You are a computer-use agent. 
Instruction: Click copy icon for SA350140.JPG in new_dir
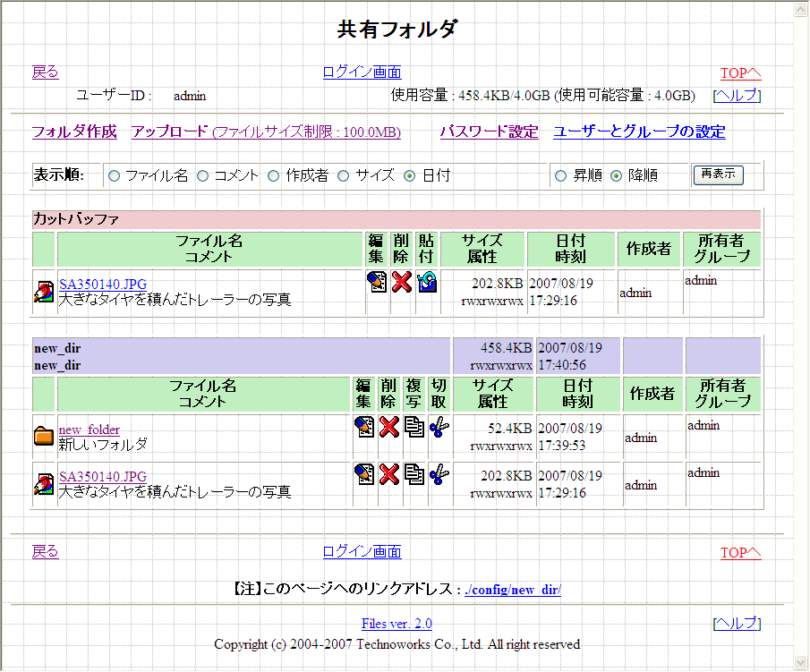click(x=414, y=474)
